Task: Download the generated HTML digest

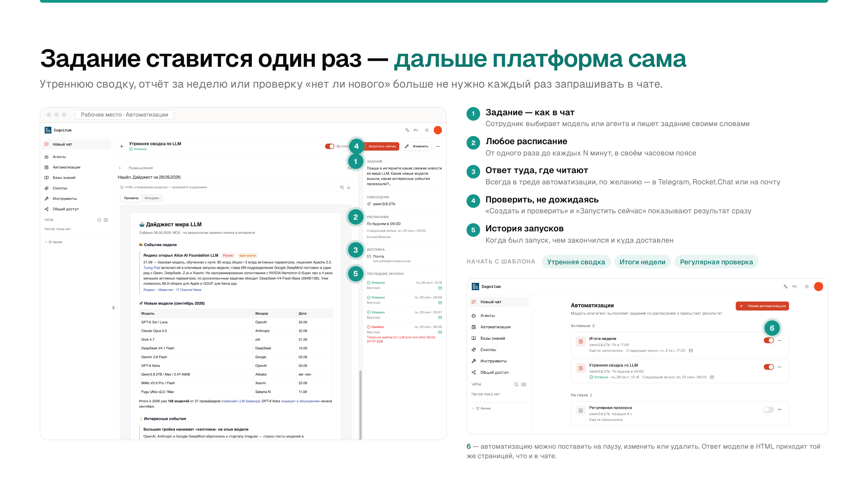Action: [349, 187]
